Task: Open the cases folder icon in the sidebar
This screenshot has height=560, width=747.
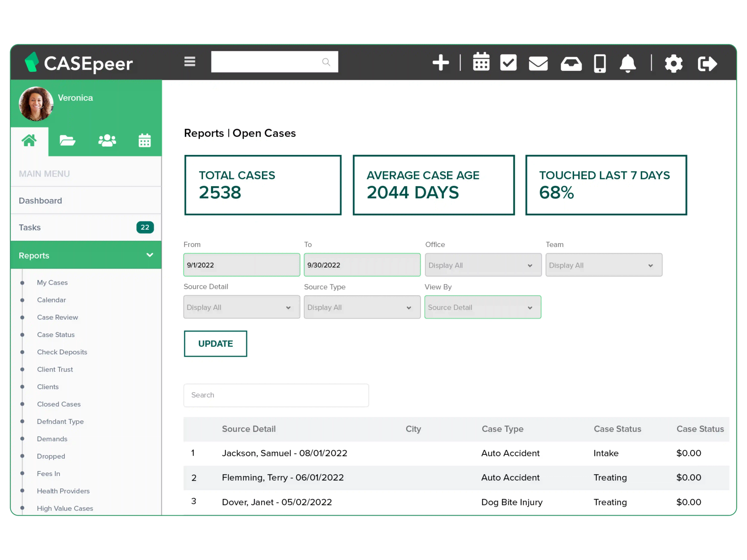Action: pyautogui.click(x=67, y=141)
